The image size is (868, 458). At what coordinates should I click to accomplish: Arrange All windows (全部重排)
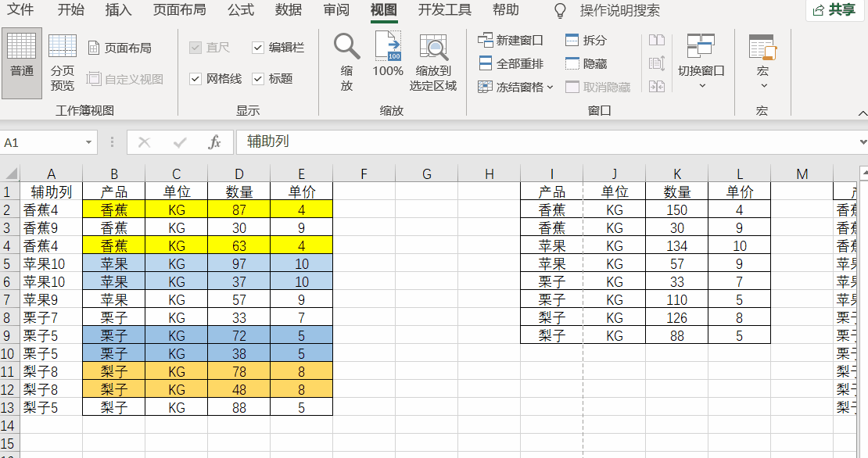[x=511, y=63]
